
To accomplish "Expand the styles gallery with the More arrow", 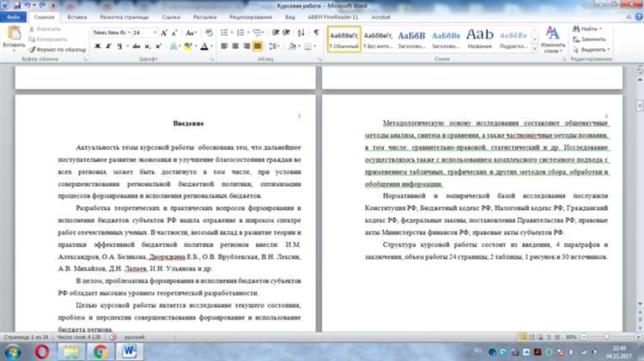I will [535, 49].
